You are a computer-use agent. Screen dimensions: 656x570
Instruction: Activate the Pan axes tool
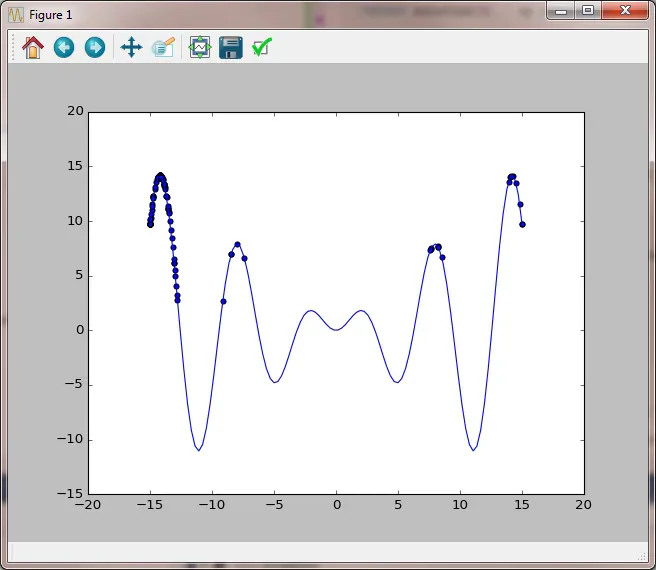[131, 47]
